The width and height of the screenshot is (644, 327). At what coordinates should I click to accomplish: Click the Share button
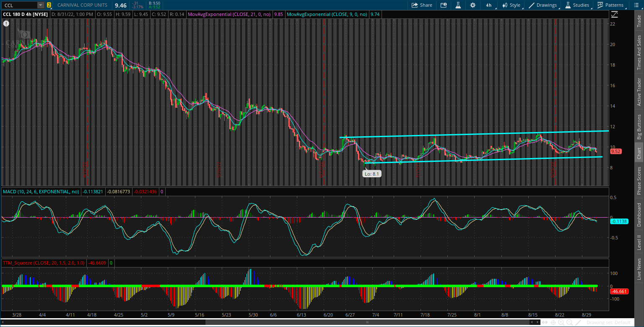pyautogui.click(x=422, y=5)
